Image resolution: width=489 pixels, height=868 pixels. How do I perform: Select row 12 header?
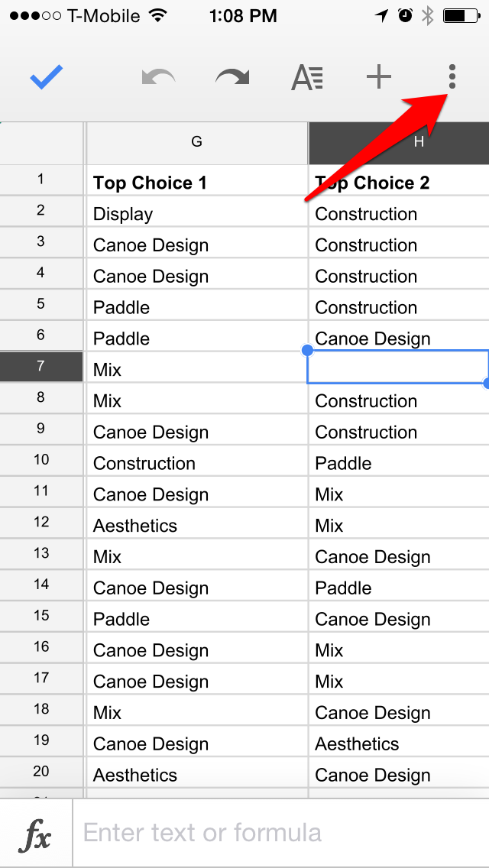click(x=41, y=522)
